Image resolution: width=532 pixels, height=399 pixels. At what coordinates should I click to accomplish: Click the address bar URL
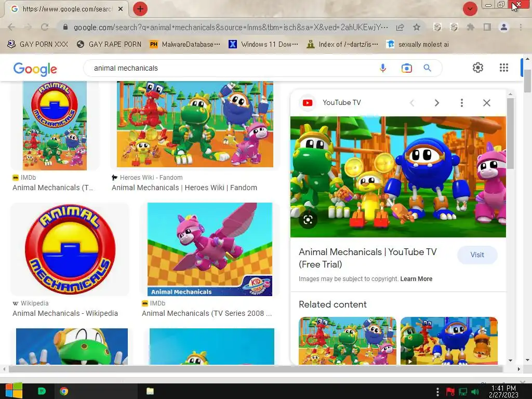coord(231,27)
